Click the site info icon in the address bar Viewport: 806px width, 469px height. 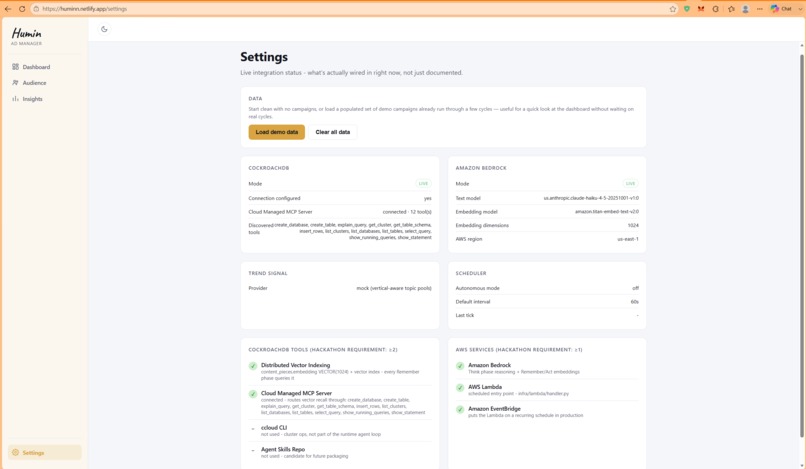click(36, 9)
